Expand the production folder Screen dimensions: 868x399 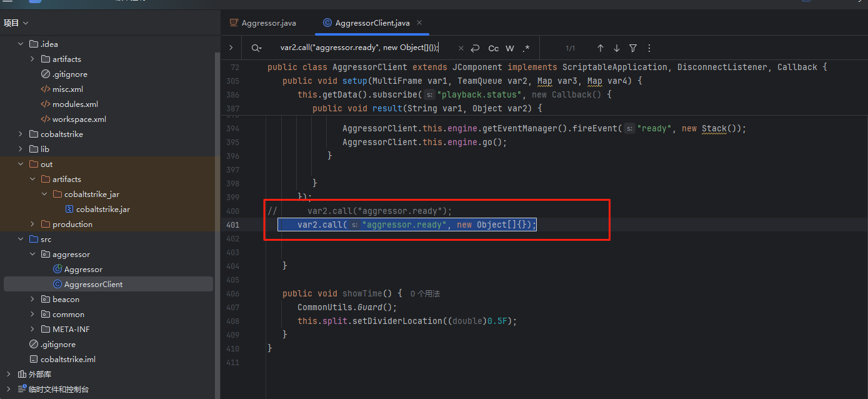click(x=32, y=224)
